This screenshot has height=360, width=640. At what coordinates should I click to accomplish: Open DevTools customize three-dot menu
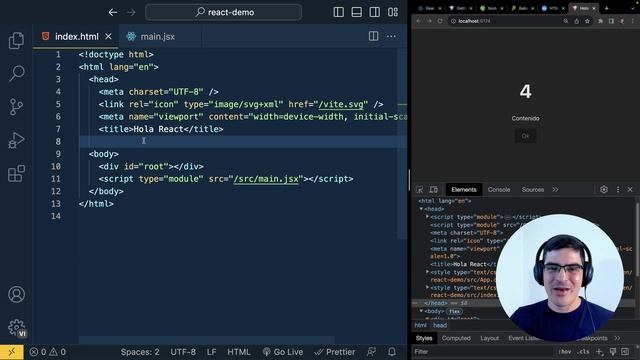pyautogui.click(x=618, y=189)
